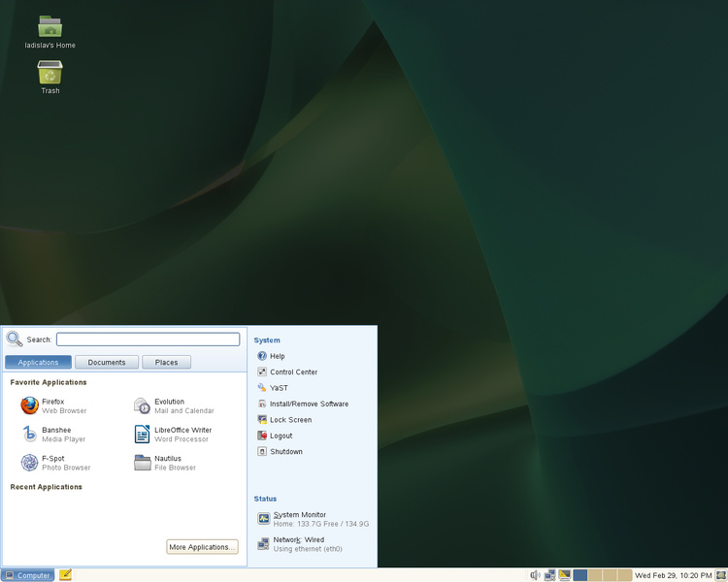728x582 pixels.
Task: Choose Logout from System list
Action: click(x=275, y=436)
